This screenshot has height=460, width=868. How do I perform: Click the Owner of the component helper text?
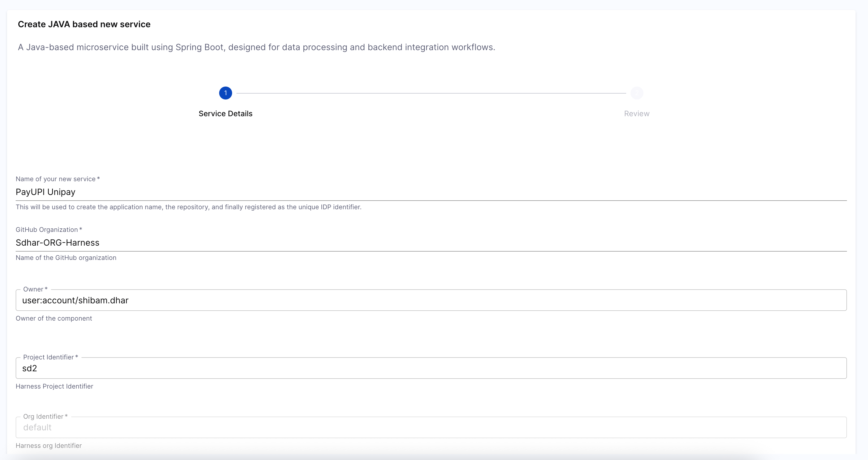54,318
